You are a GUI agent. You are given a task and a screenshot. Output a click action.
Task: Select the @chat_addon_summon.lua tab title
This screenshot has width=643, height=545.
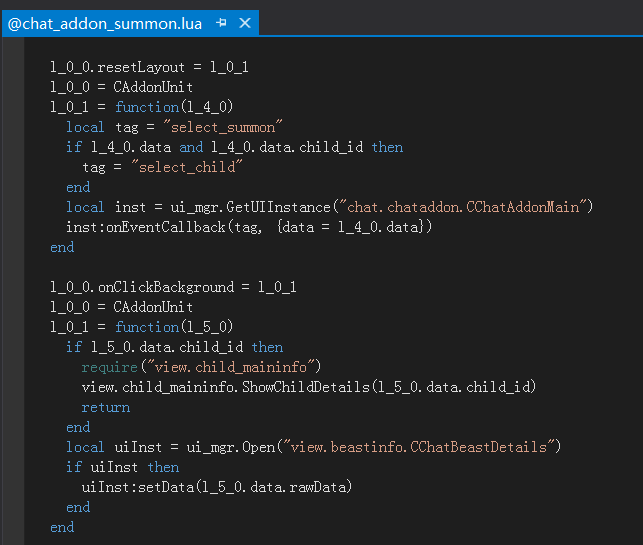(x=105, y=24)
